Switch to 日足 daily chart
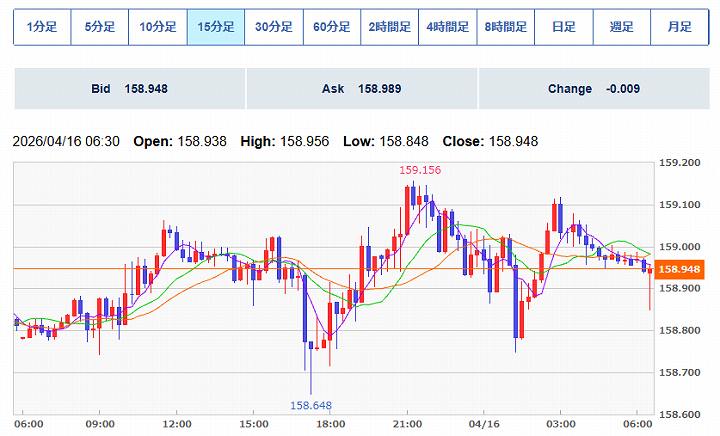Screen dimensions: 720x436 [x=564, y=27]
